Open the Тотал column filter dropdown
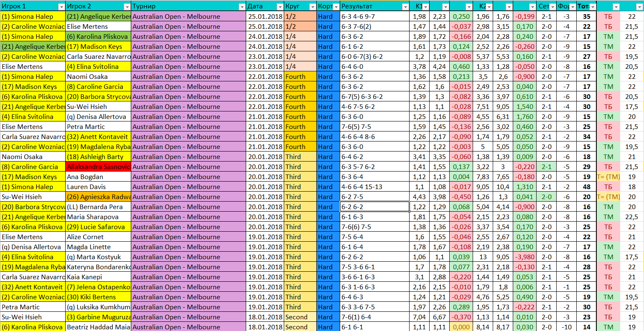 pyautogui.click(x=592, y=7)
